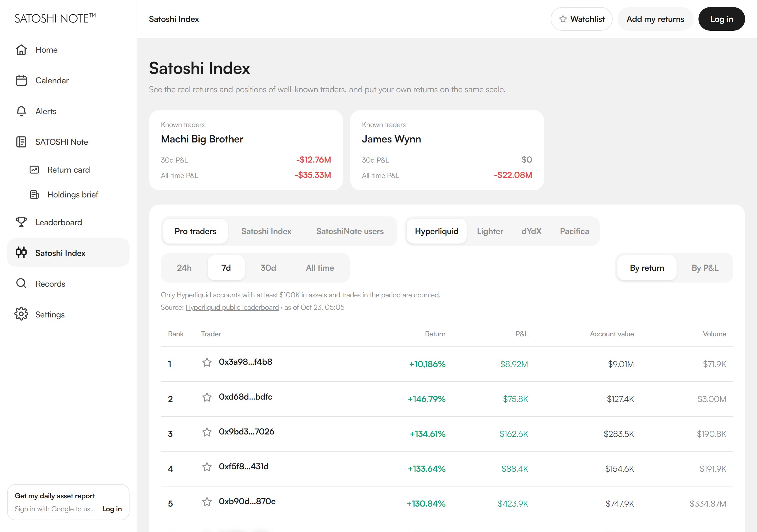The height and width of the screenshot is (532, 757).
Task: Click the star icon in Watchlist button
Action: 563,19
